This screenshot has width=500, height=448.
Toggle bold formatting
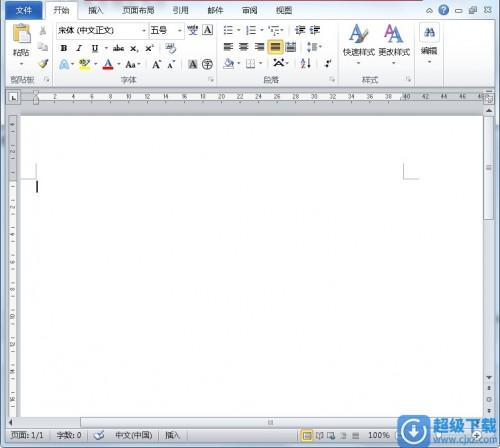click(x=64, y=48)
